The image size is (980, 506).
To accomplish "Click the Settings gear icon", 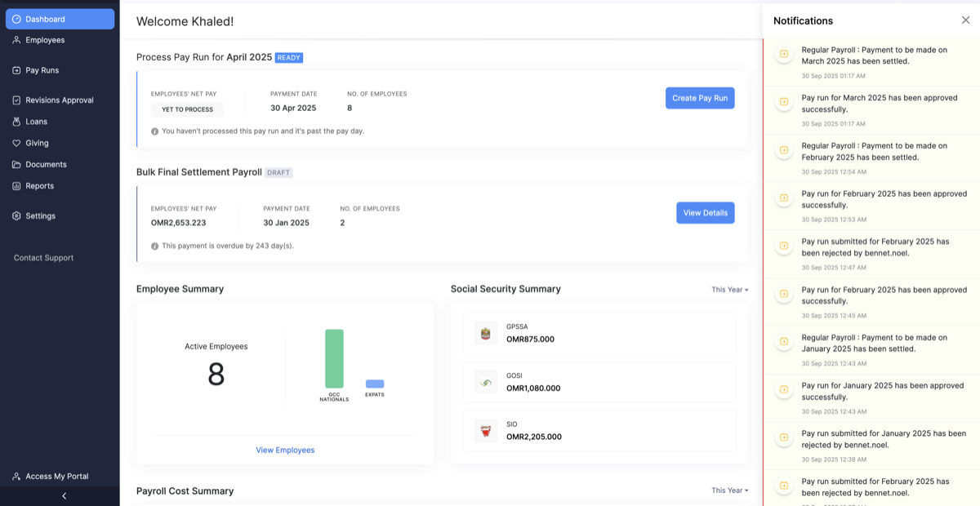I will [17, 216].
